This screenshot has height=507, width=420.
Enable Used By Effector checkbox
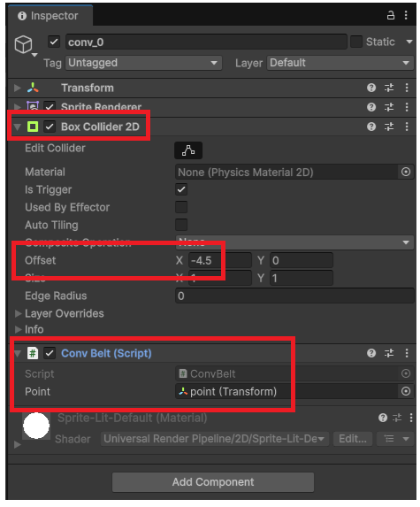pos(181,207)
